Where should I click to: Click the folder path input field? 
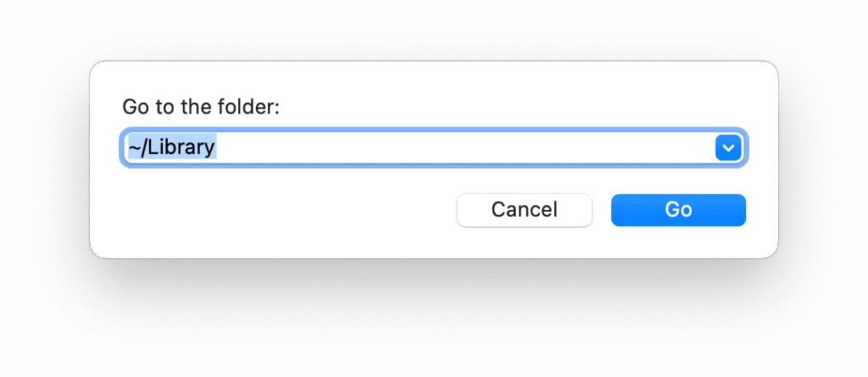tap(424, 148)
